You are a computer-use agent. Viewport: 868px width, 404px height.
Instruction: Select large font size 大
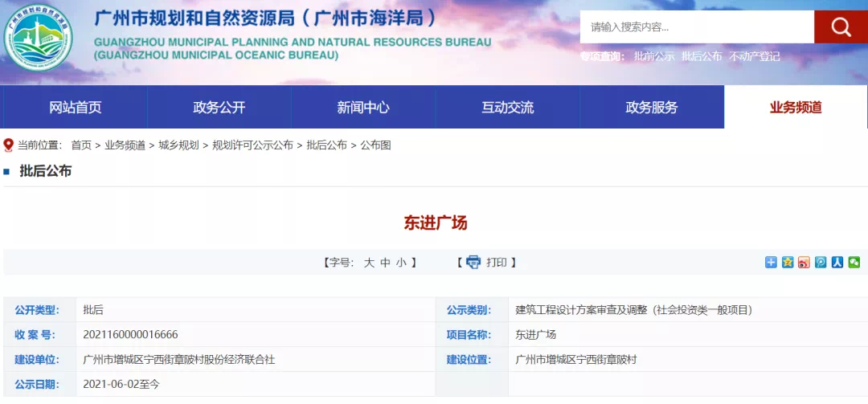click(369, 263)
